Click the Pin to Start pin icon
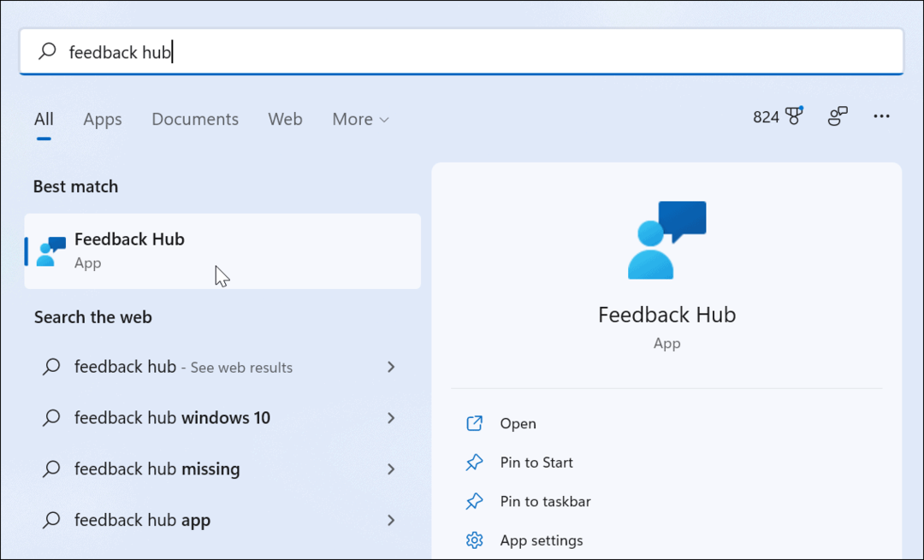Viewport: 924px width, 560px height. [x=474, y=463]
